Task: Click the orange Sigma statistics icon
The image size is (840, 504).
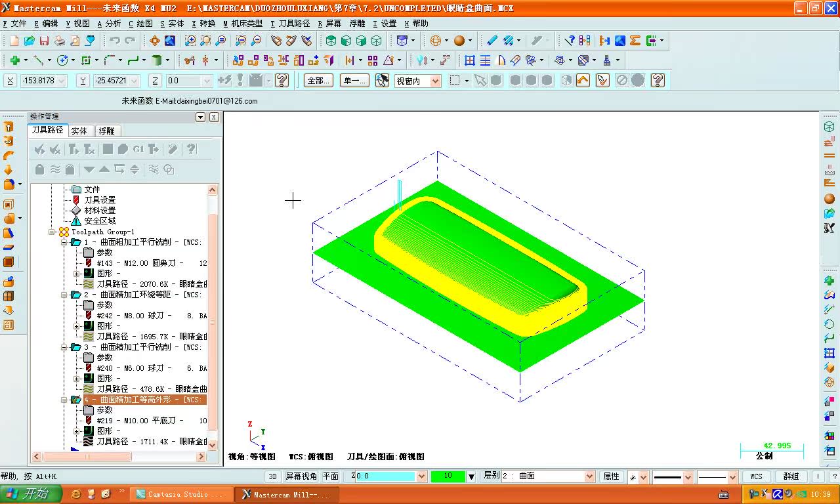Action: [635, 41]
